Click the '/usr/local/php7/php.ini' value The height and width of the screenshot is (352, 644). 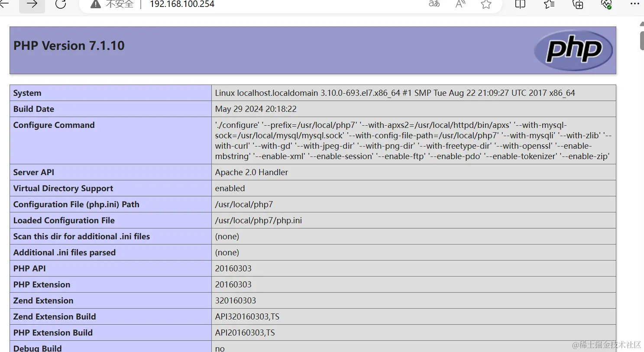(259, 220)
